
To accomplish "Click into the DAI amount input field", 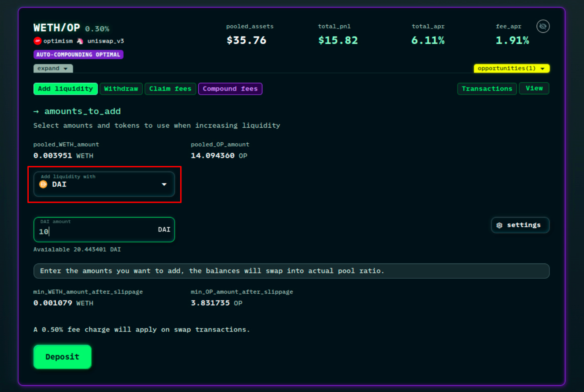I will click(x=97, y=231).
